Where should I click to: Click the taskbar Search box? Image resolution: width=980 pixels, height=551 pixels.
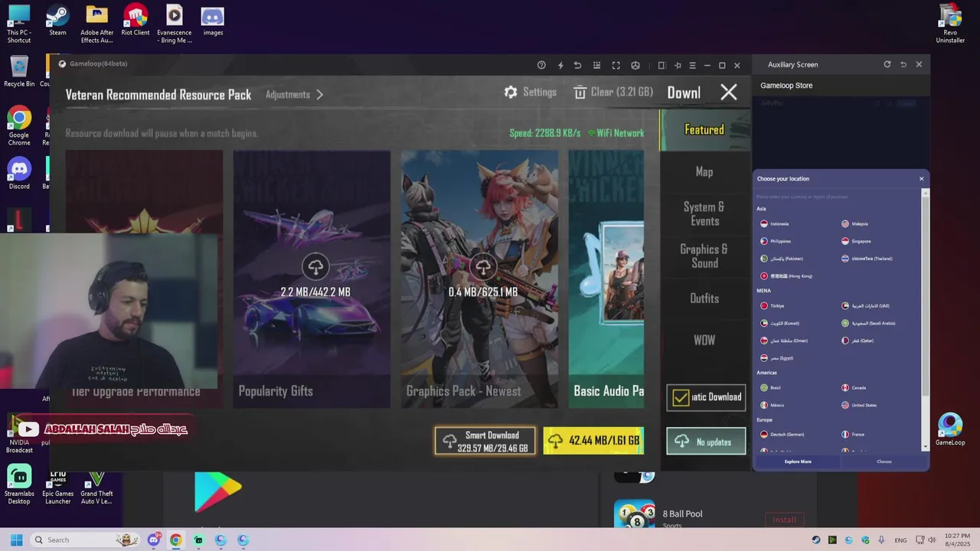85,540
